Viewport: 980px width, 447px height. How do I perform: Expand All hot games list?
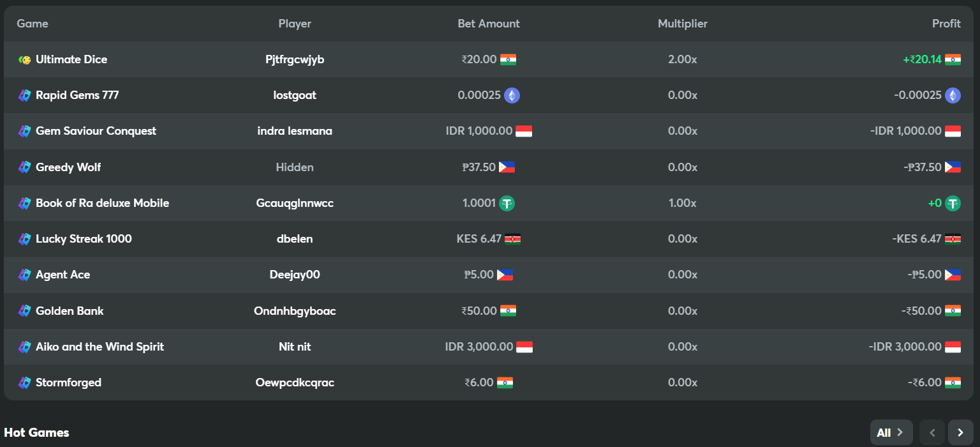[891, 432]
